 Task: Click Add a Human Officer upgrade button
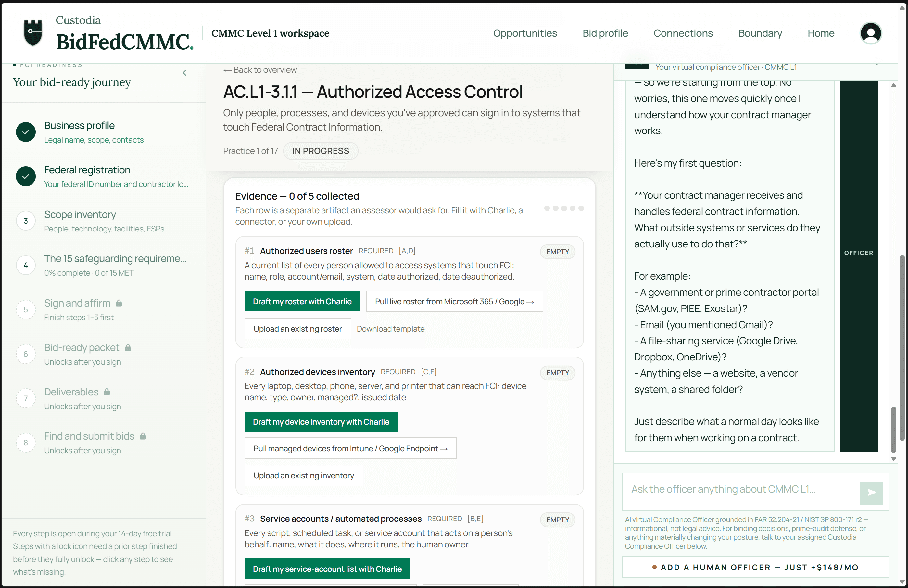coord(755,567)
